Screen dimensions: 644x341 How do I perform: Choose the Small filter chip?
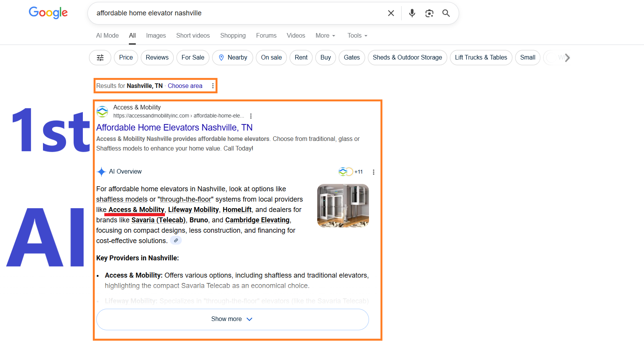(x=528, y=58)
